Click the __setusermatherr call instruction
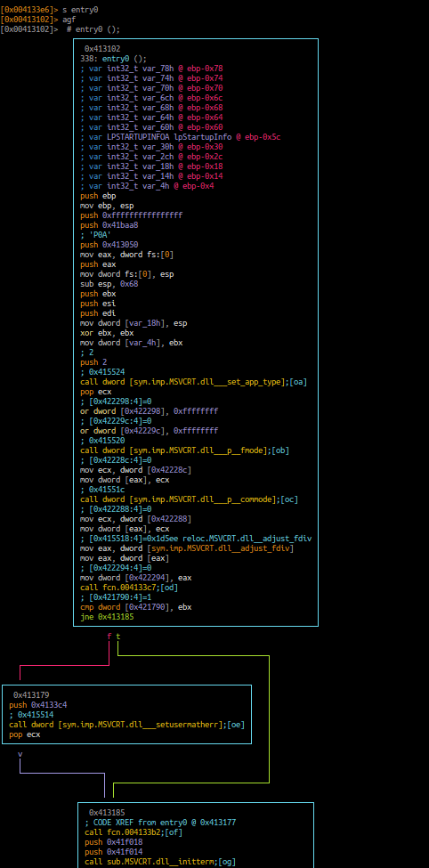The image size is (429, 868). tap(126, 724)
